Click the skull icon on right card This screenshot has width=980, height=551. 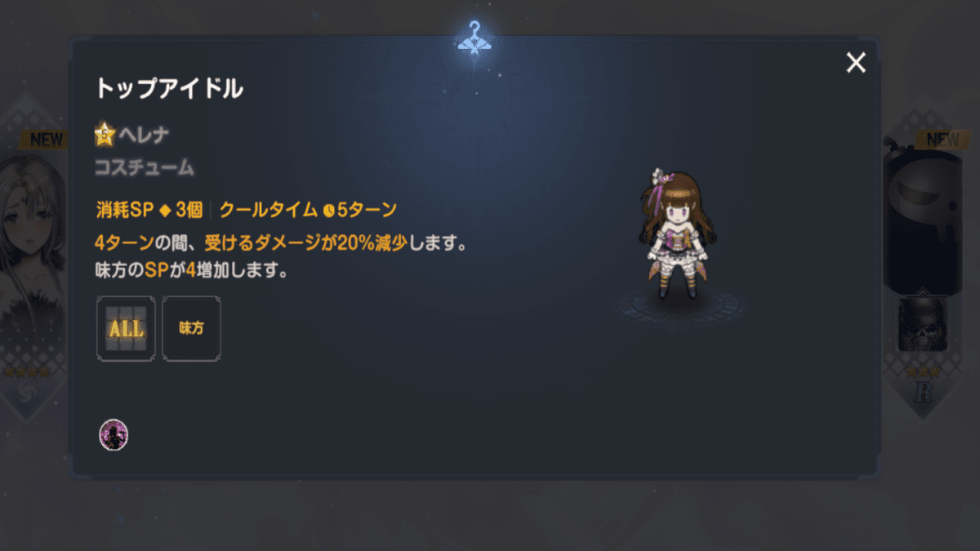[923, 325]
